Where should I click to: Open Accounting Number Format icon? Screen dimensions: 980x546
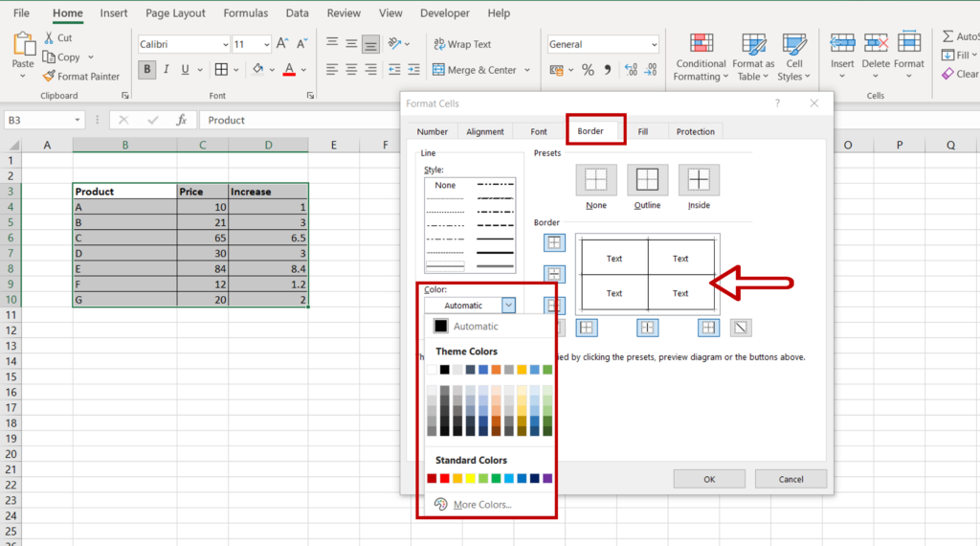tap(556, 70)
